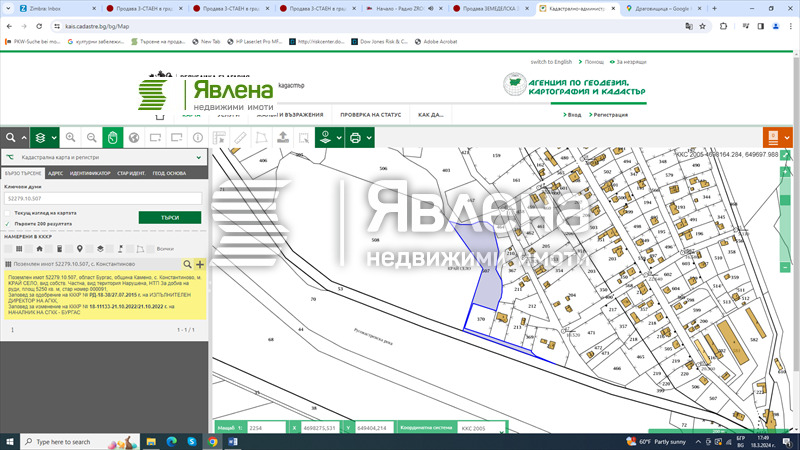Viewport: 800px width, 450px height.
Task: Enable 'Текущ изглед на картата' checkbox
Action: point(8,213)
